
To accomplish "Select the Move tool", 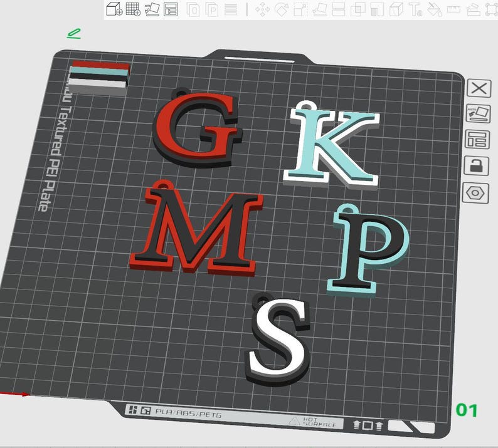I will tap(262, 9).
